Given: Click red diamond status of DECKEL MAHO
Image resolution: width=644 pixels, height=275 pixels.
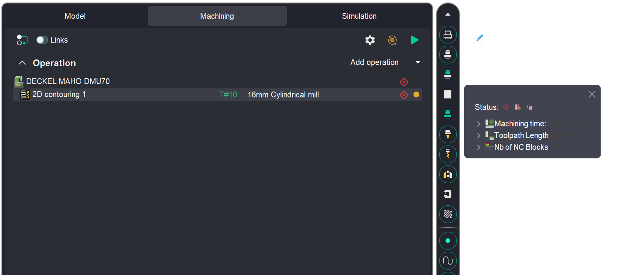Looking at the screenshot, I should 404,82.
